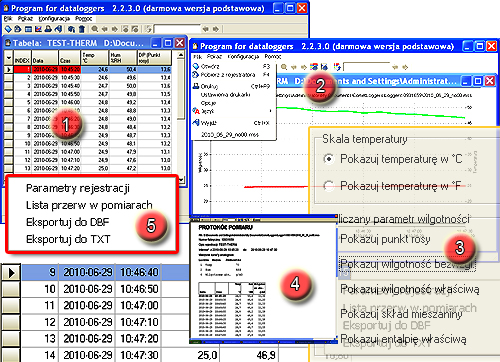
Task: Click value 25,0 in enlarged row 14
Action: tap(207, 355)
